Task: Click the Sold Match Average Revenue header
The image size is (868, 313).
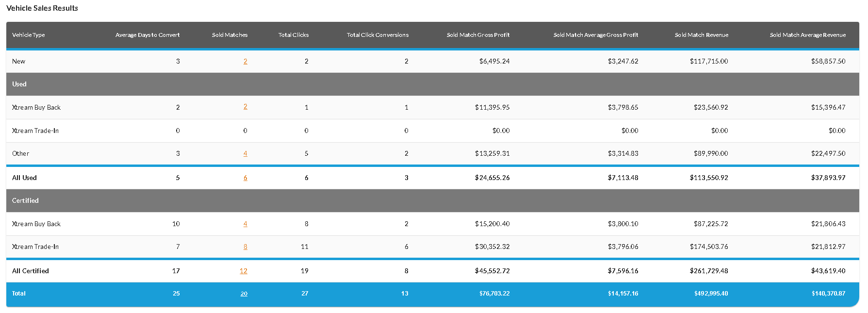Action: 807,35
